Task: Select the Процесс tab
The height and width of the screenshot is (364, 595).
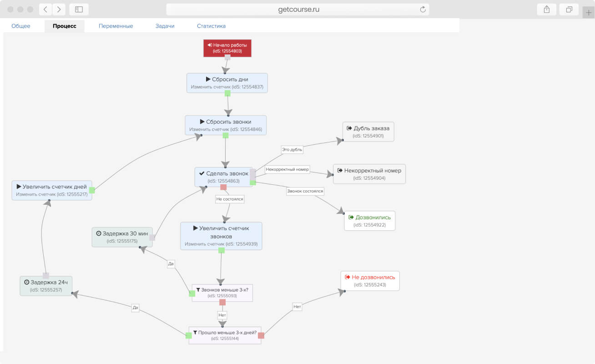Action: click(65, 26)
